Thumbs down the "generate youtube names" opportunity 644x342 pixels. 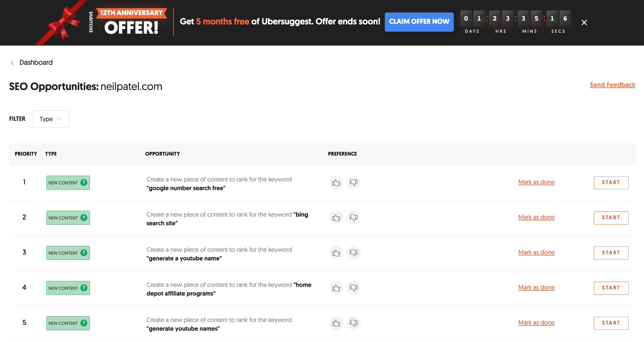(x=353, y=323)
